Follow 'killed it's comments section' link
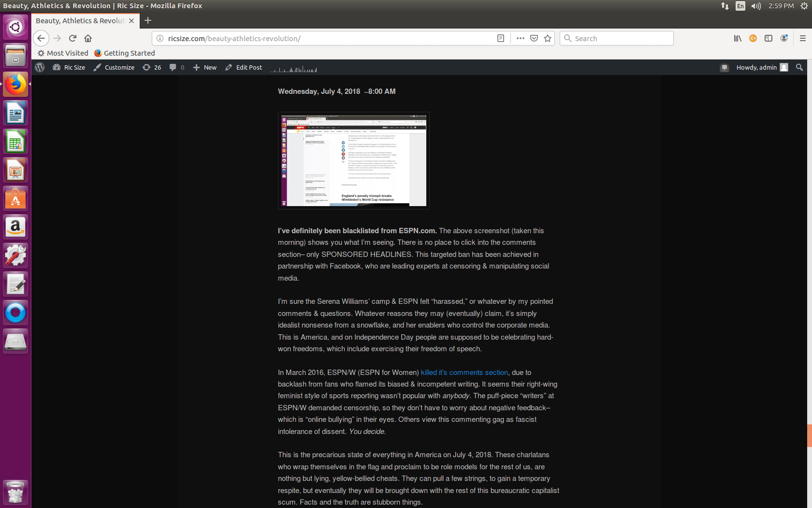Image resolution: width=812 pixels, height=508 pixels. [464, 373]
